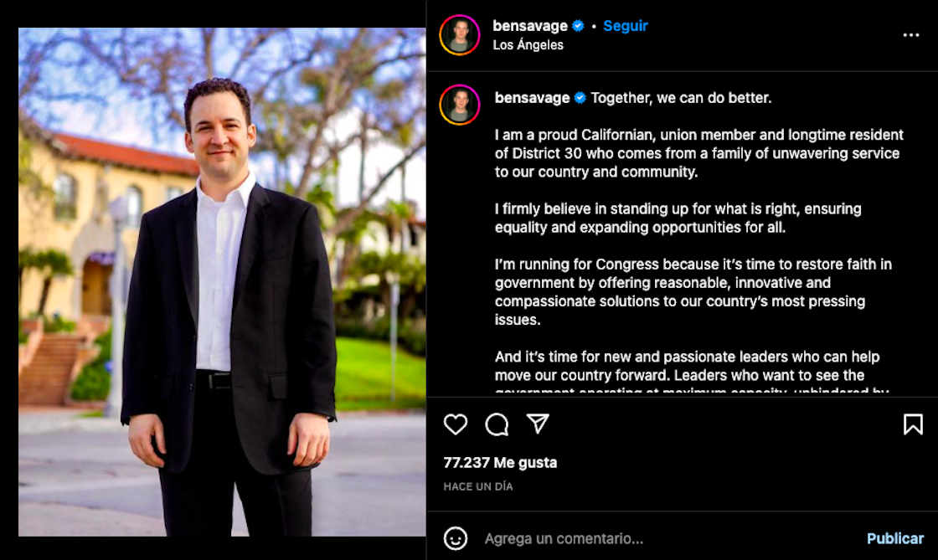Open bensavage profile from header username
This screenshot has width=938, height=560.
530,26
